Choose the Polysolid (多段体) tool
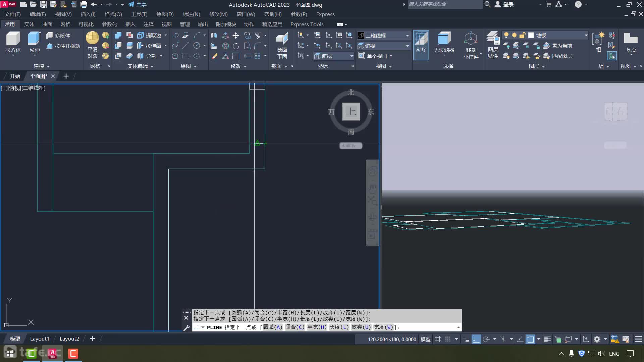This screenshot has height=362, width=644. [58, 36]
